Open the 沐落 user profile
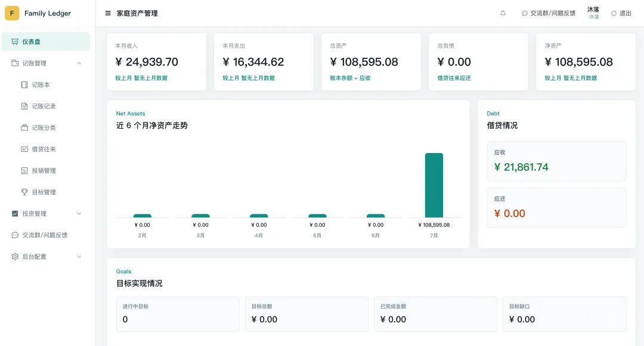This screenshot has width=644, height=346. pyautogui.click(x=593, y=13)
